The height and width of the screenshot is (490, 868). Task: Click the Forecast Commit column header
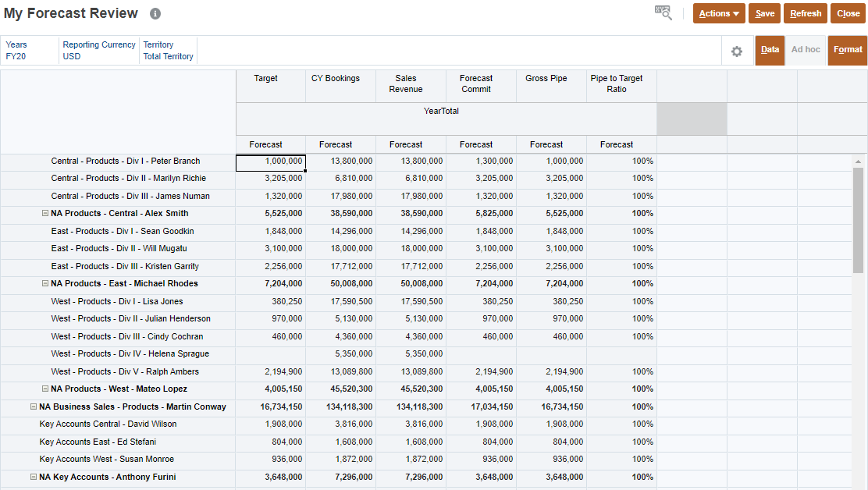click(476, 86)
